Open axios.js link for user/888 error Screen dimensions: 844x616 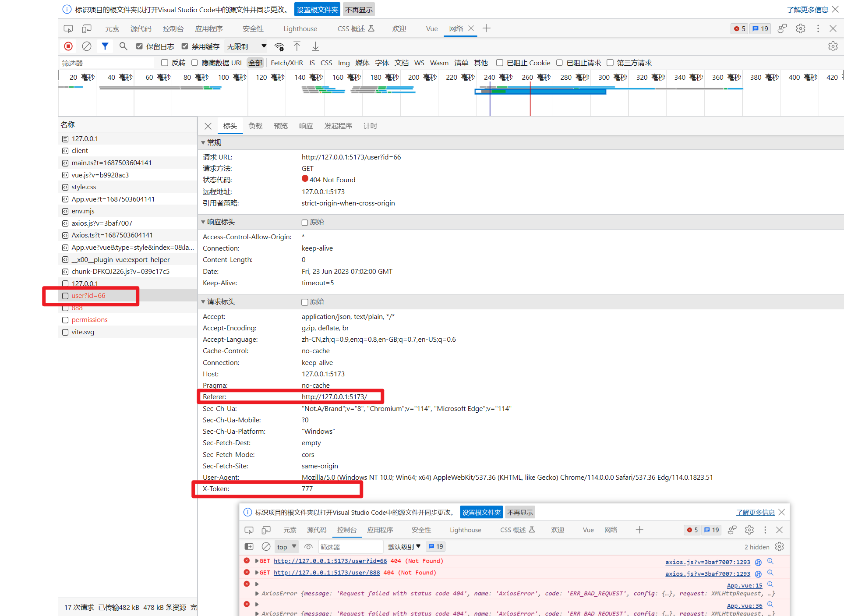coord(708,574)
